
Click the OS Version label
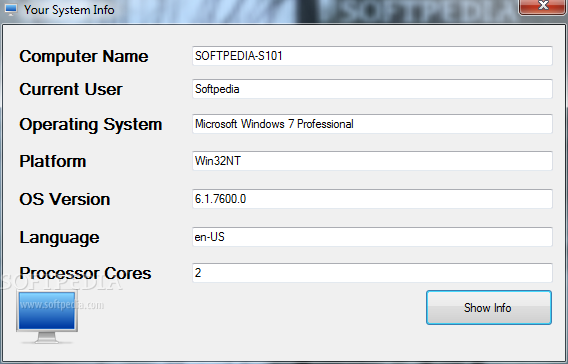click(64, 199)
